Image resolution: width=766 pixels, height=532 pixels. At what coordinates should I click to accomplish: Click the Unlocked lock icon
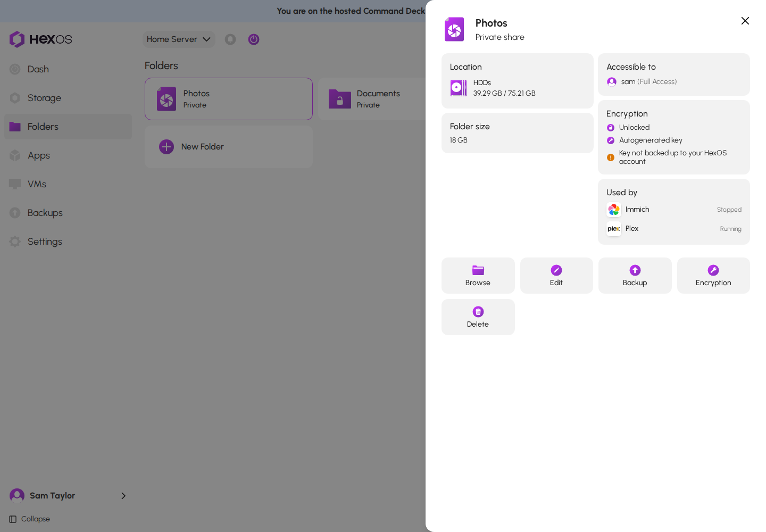click(611, 128)
